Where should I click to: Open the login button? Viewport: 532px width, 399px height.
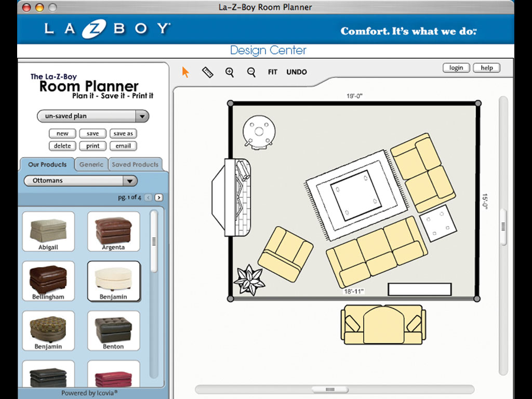[x=456, y=68]
